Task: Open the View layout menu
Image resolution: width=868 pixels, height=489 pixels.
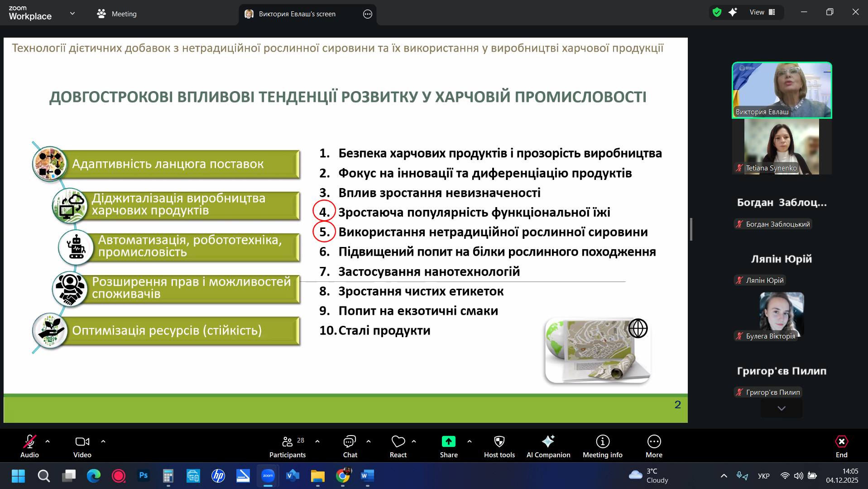Action: click(x=762, y=12)
